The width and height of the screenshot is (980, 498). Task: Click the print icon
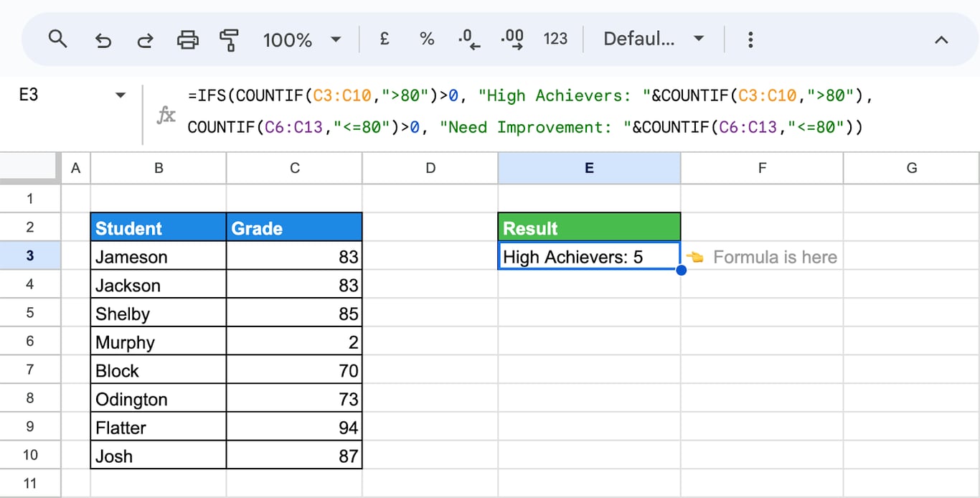click(x=187, y=39)
